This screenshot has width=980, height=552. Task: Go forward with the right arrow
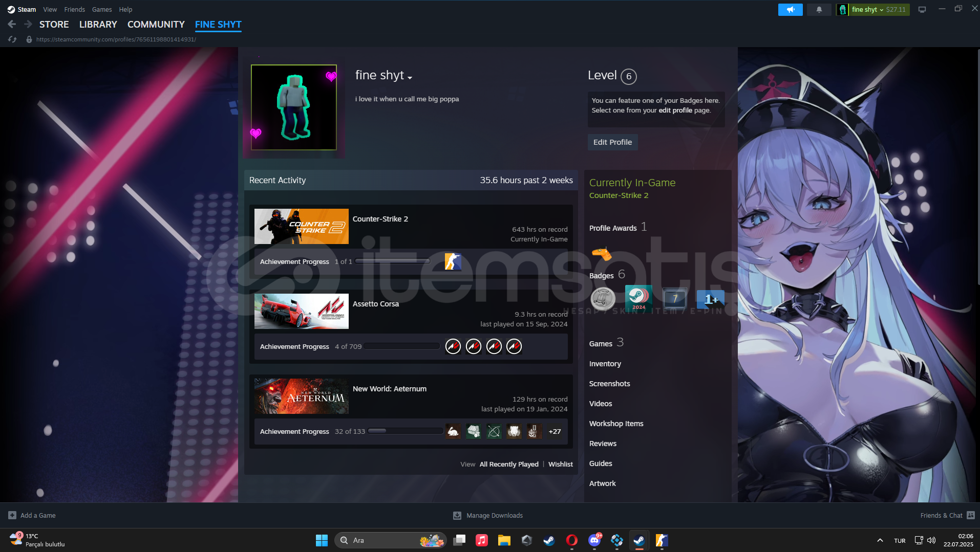point(28,24)
